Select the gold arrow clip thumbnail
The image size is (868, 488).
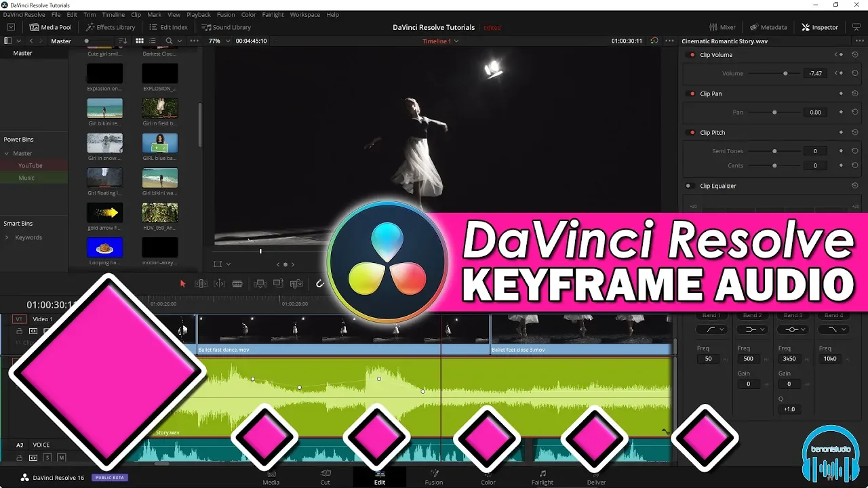[105, 212]
